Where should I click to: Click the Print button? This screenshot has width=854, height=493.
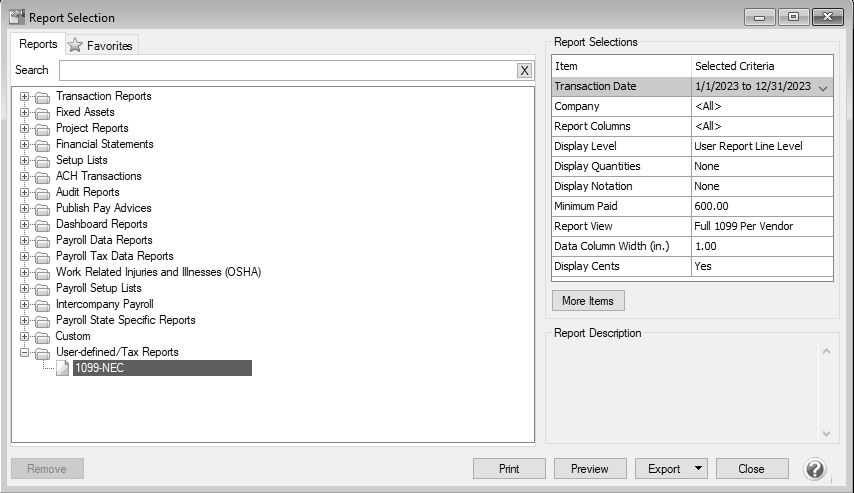point(509,469)
